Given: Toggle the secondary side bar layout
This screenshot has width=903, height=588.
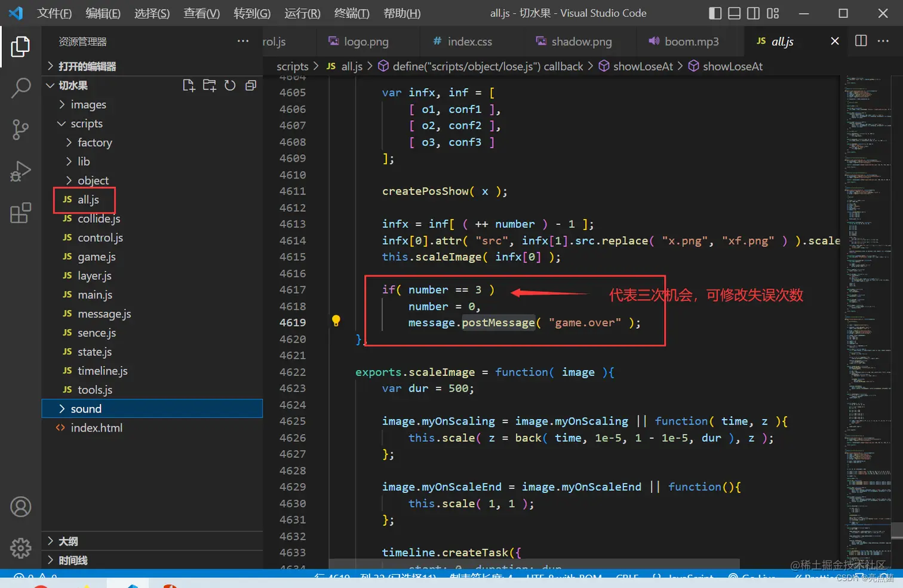Looking at the screenshot, I should (754, 13).
